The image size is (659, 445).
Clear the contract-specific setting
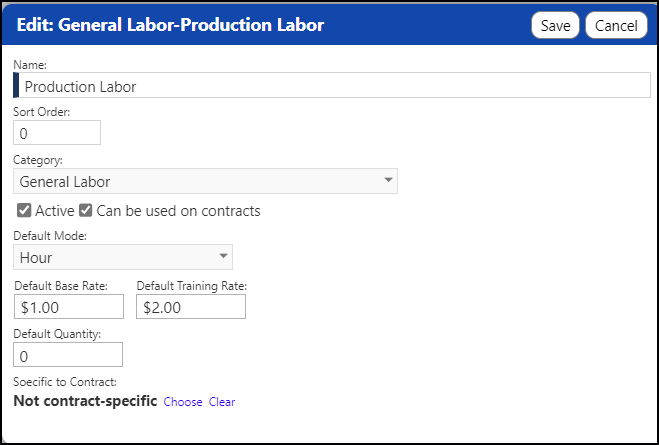point(222,402)
